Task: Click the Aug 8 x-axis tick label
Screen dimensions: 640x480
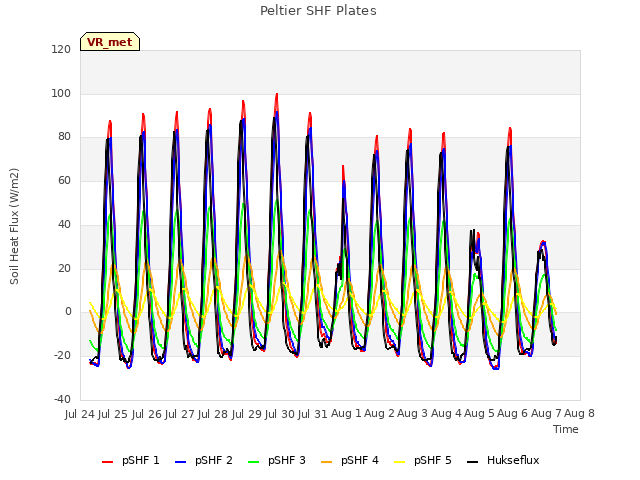Action: pyautogui.click(x=580, y=413)
